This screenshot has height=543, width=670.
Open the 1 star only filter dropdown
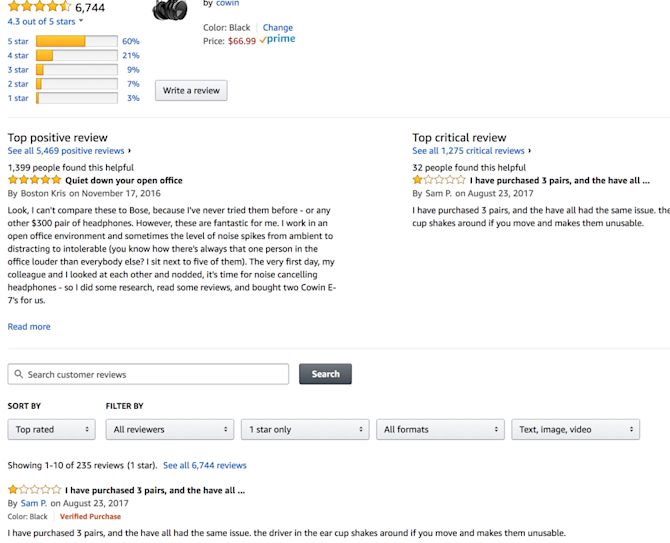pos(305,429)
